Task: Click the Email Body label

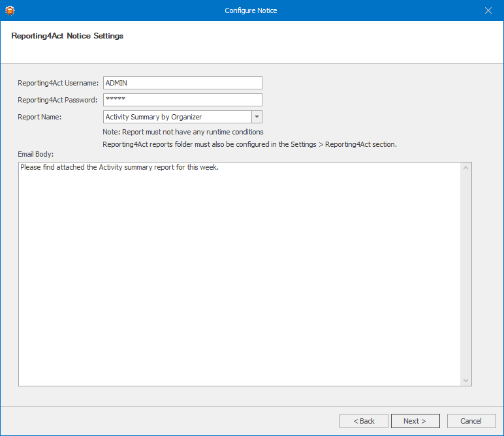Action: point(36,154)
